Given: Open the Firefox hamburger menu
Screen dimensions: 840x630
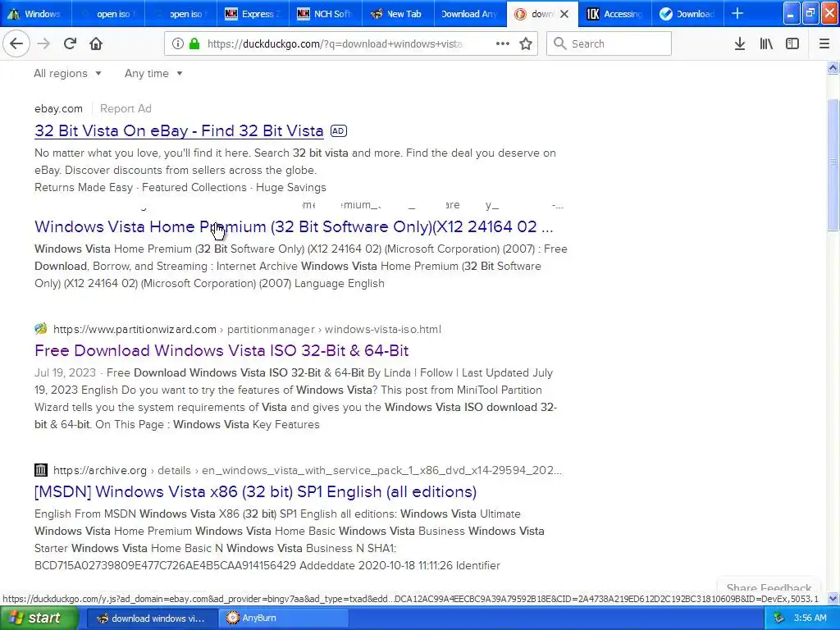Looking at the screenshot, I should 824,43.
